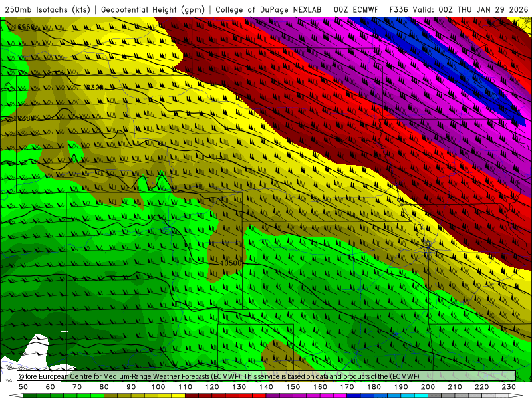Click the 110 value on the color scale
The width and height of the screenshot is (532, 399).
coord(186,387)
